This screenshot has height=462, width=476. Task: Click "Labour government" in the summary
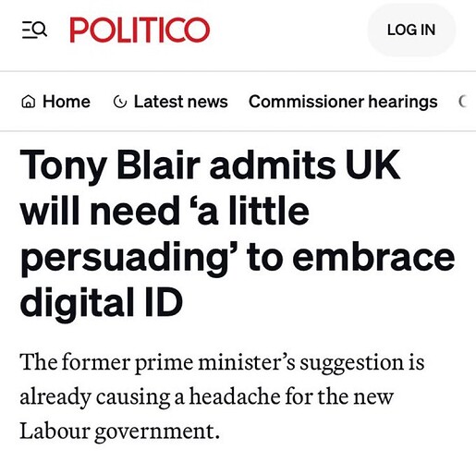[x=119, y=431]
